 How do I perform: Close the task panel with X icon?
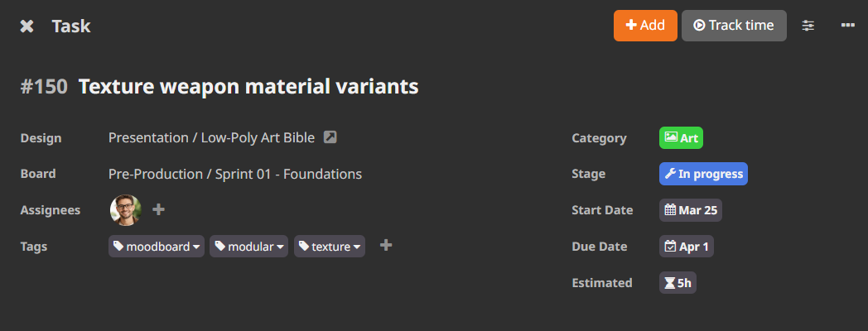click(27, 26)
